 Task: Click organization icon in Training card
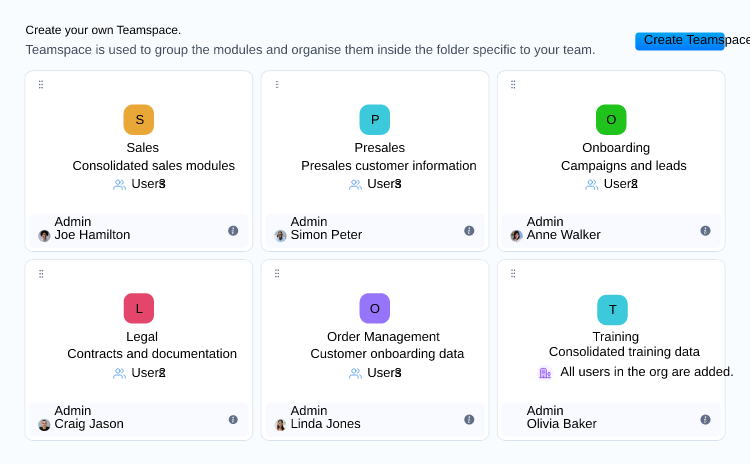545,373
